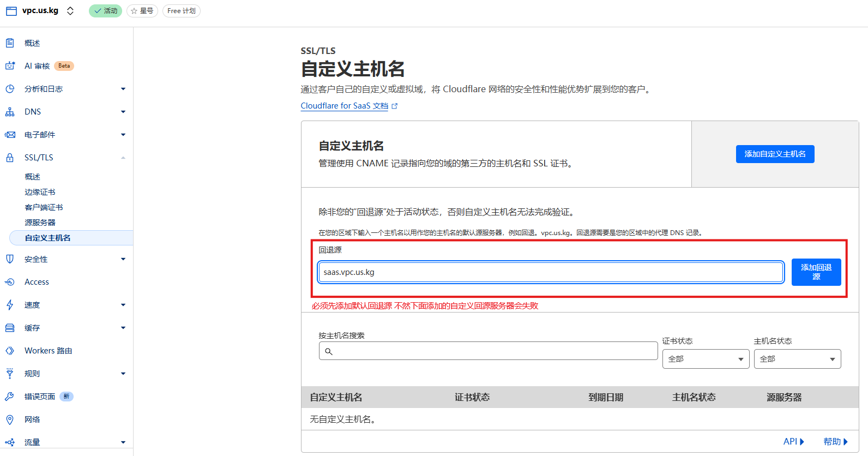Open the 主机名状态 dropdown

pyautogui.click(x=797, y=359)
